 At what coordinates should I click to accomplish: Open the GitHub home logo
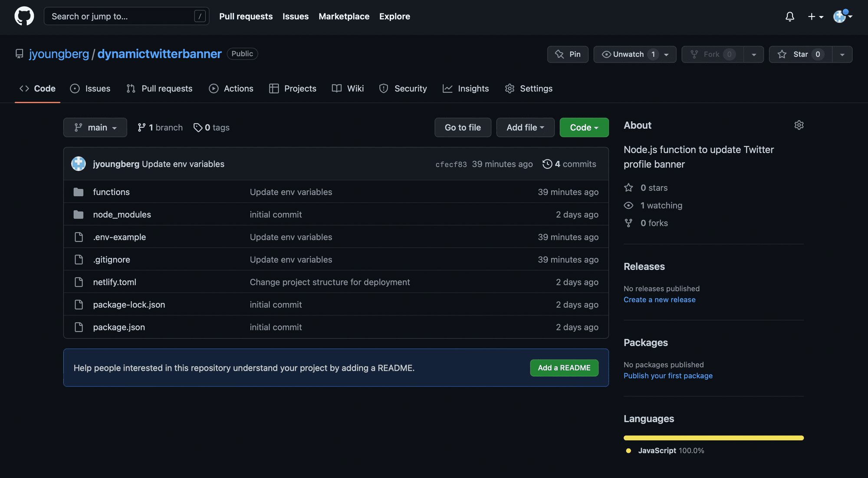pyautogui.click(x=24, y=16)
